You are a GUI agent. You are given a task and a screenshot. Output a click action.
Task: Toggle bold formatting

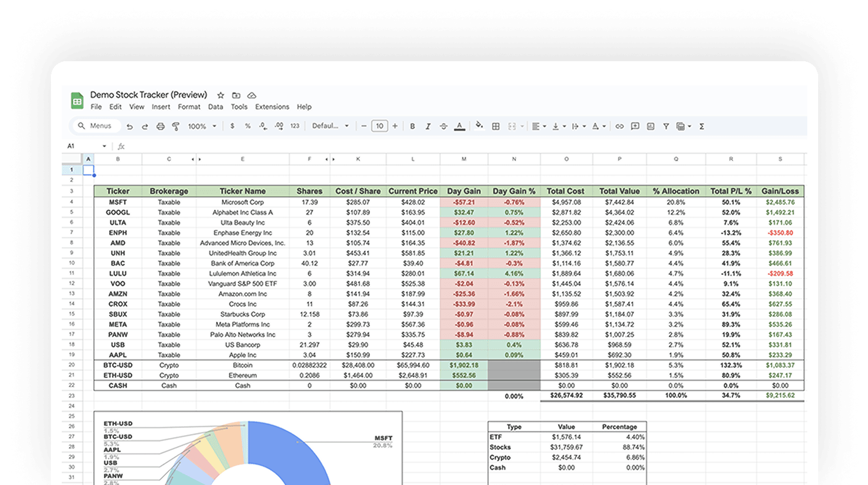point(412,126)
